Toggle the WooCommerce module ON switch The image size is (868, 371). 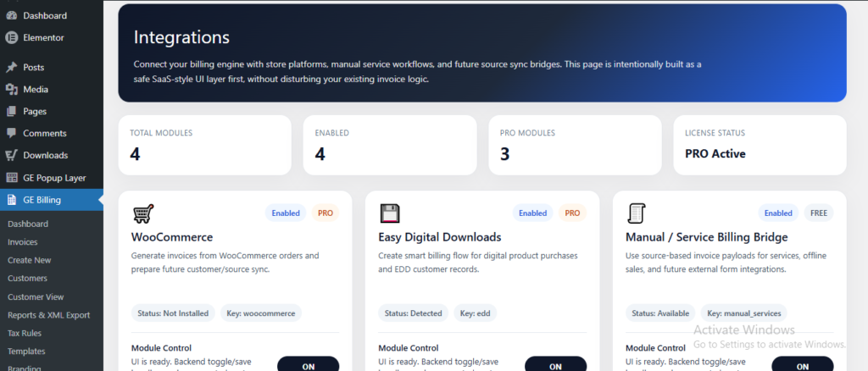pyautogui.click(x=309, y=364)
